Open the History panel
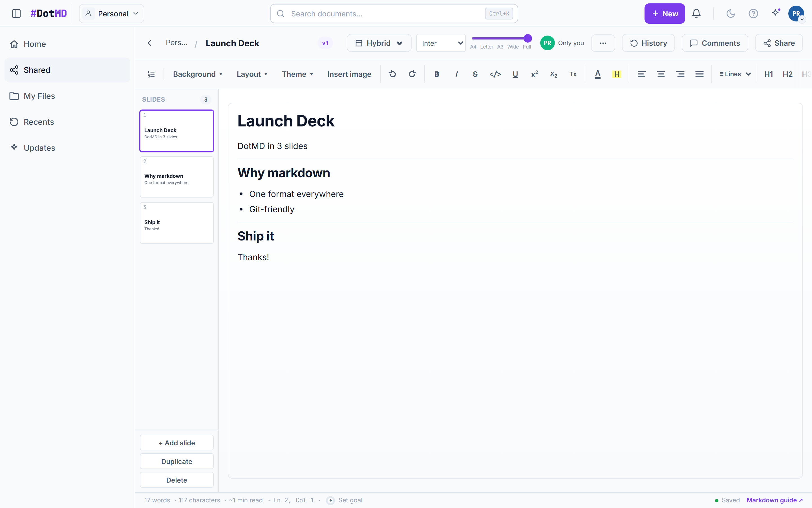Viewport: 812px width, 508px height. pyautogui.click(x=648, y=43)
